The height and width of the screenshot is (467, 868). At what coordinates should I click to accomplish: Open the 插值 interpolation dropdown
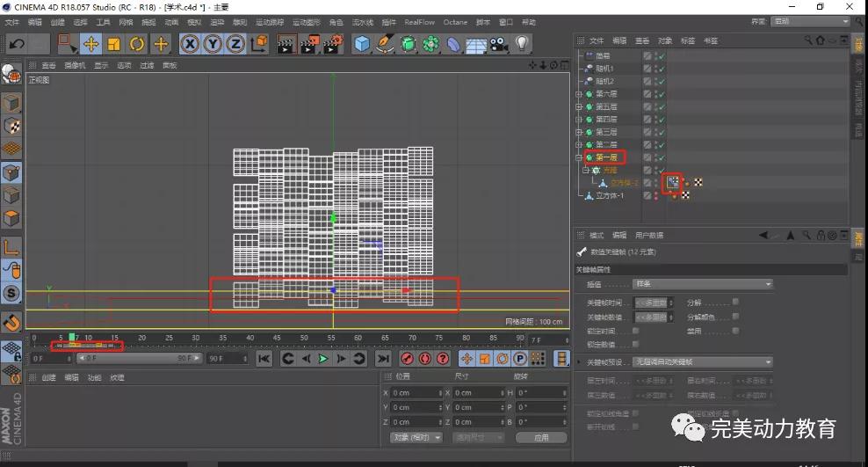click(703, 284)
